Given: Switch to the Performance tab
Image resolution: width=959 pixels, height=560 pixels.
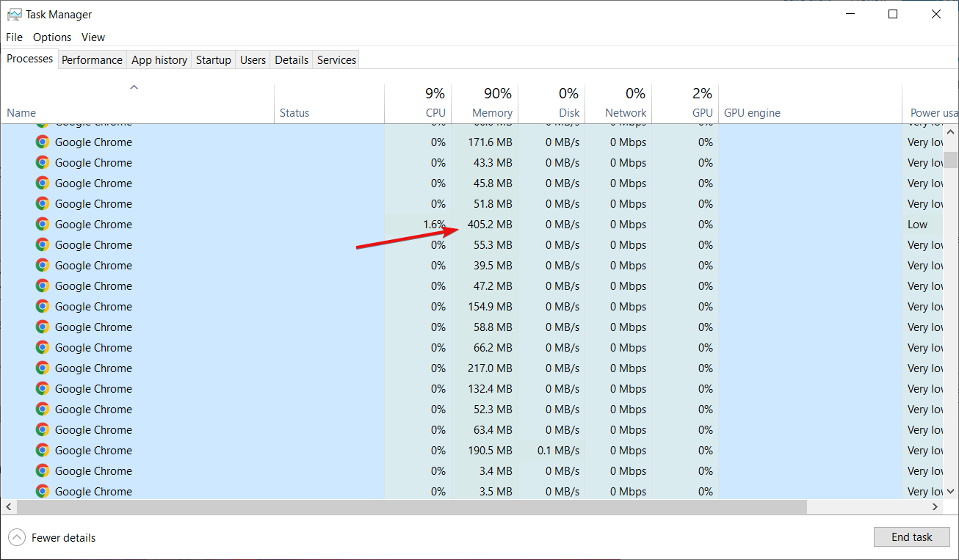Looking at the screenshot, I should pyautogui.click(x=92, y=60).
